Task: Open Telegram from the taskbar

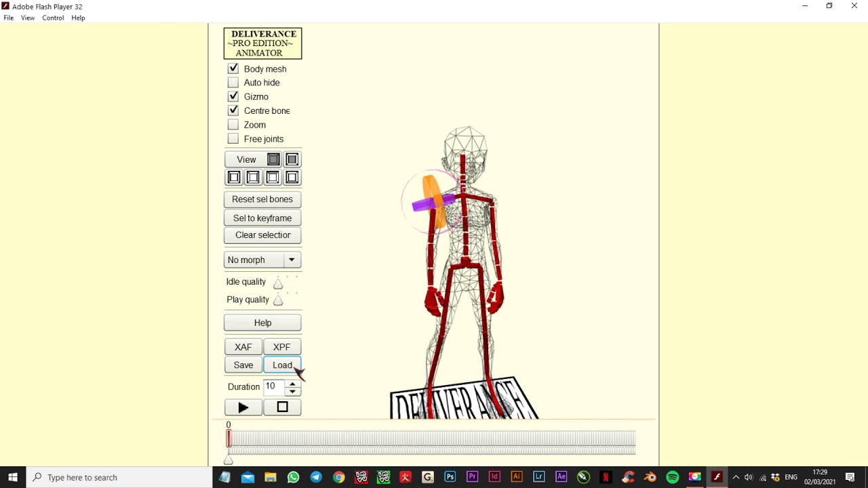Action: click(316, 477)
